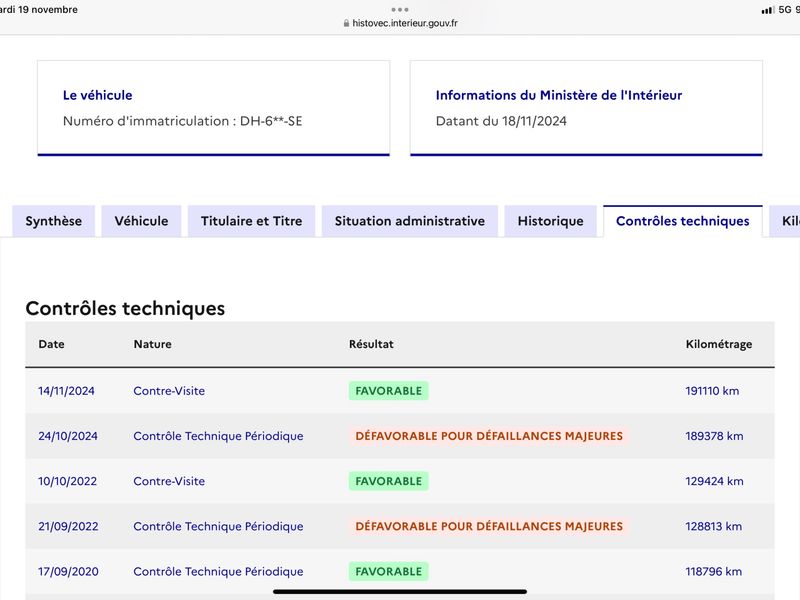Click DÉFAVORABLE badge in the 24/10/2024 row

click(x=489, y=436)
